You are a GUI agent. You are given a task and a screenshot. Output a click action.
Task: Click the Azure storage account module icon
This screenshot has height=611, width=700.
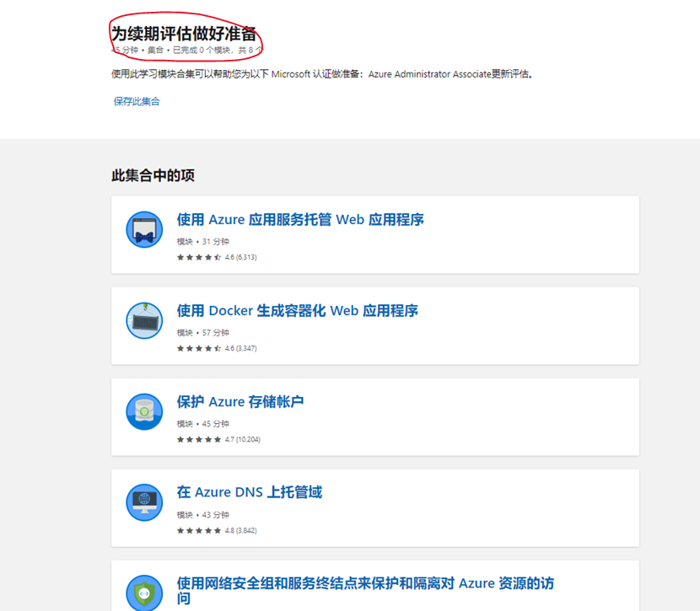144,411
